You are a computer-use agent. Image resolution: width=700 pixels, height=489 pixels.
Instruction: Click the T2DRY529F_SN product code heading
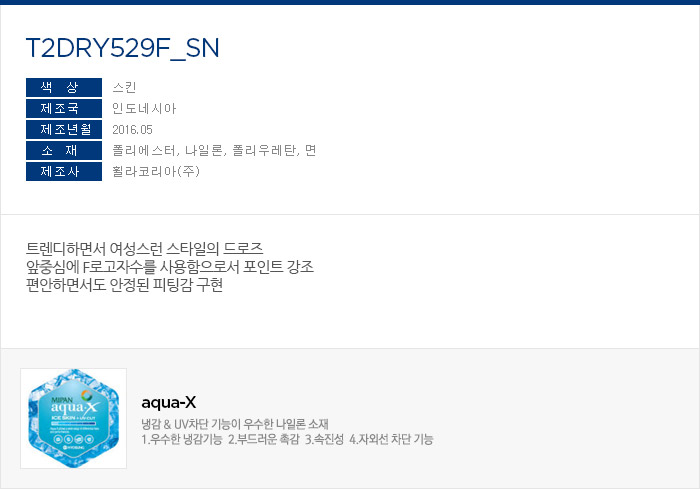coord(123,48)
